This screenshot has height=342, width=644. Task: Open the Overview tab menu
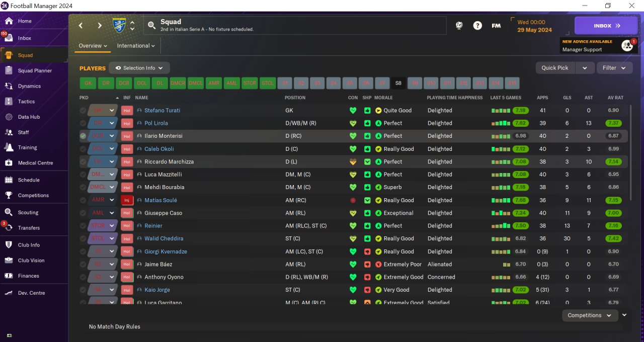(x=93, y=46)
